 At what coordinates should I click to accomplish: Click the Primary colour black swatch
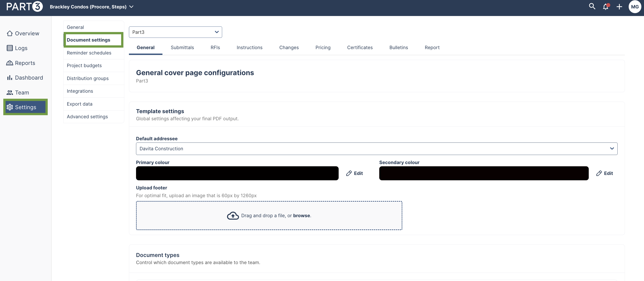click(237, 173)
